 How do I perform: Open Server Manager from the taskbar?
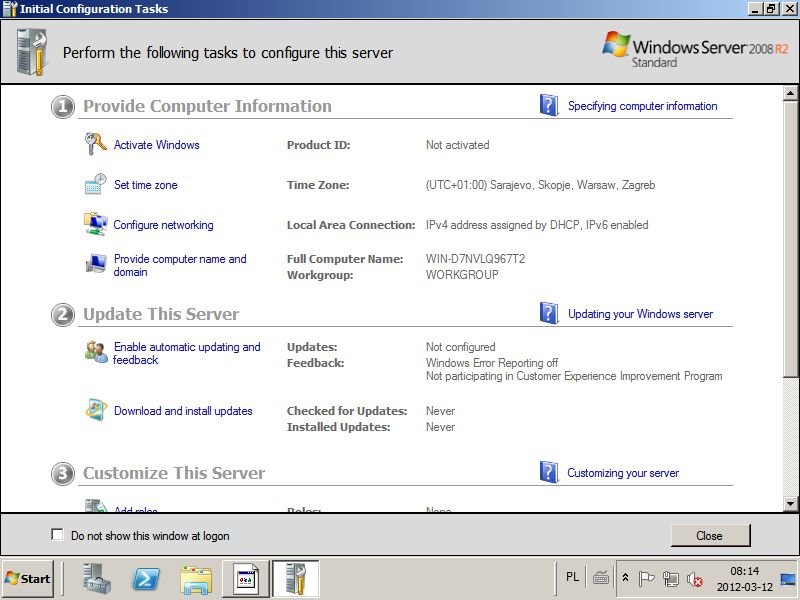pyautogui.click(x=96, y=579)
